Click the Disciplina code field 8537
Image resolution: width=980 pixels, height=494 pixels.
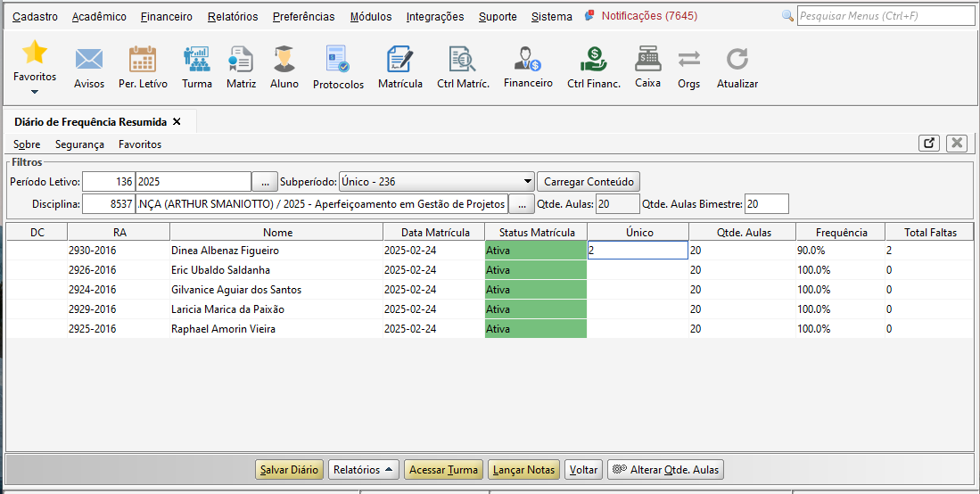click(108, 204)
